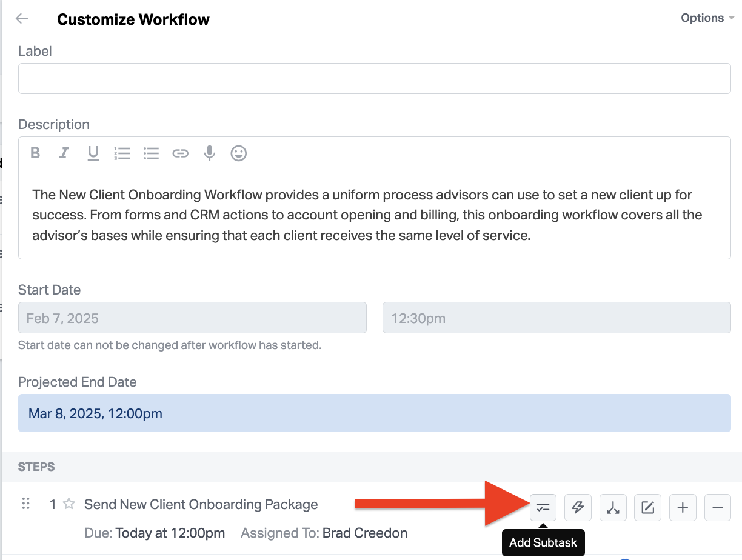The height and width of the screenshot is (560, 742).
Task: Open the emoji picker
Action: coord(239,153)
